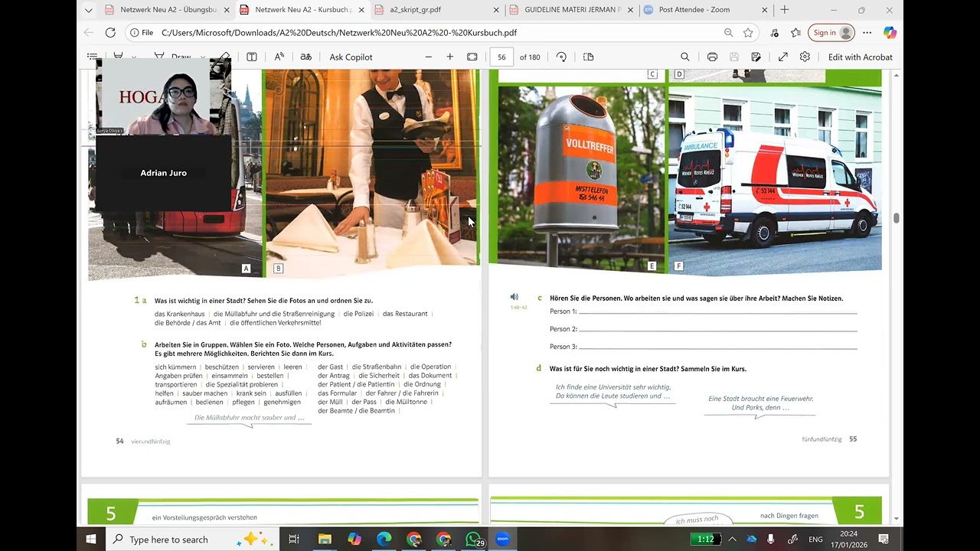
Task: Expand hidden system tray icons chevron
Action: 732,539
